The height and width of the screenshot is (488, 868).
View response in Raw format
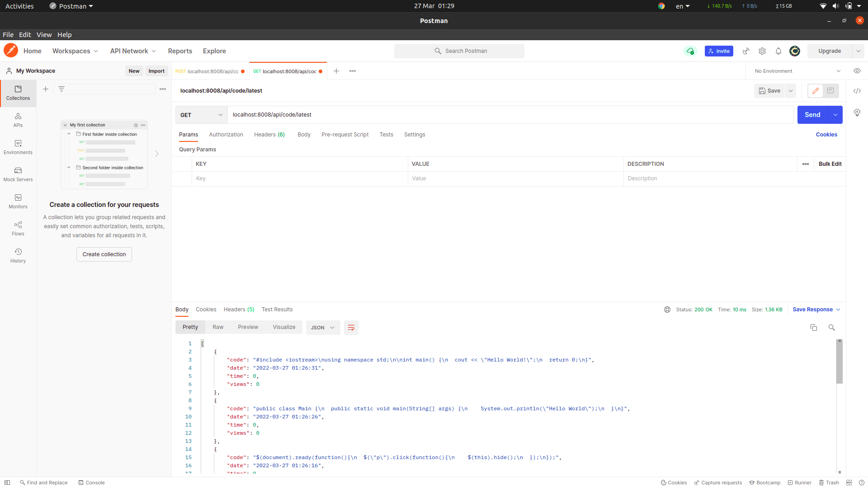(218, 327)
